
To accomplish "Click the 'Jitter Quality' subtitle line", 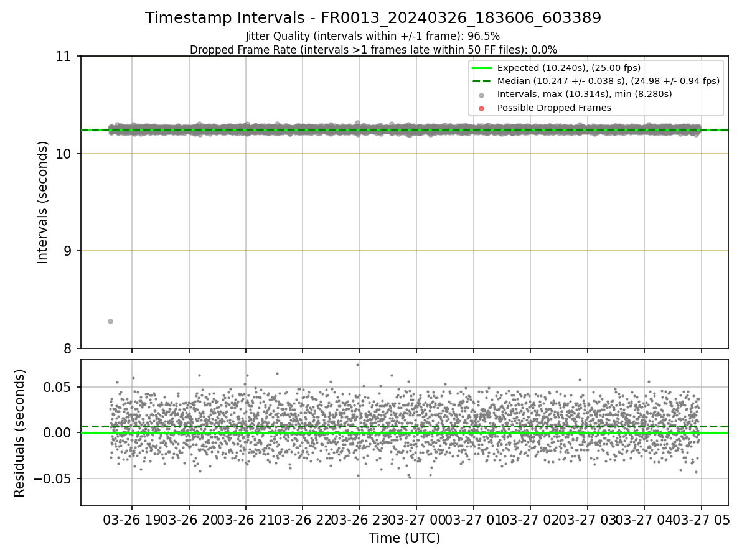I will coord(373,36).
